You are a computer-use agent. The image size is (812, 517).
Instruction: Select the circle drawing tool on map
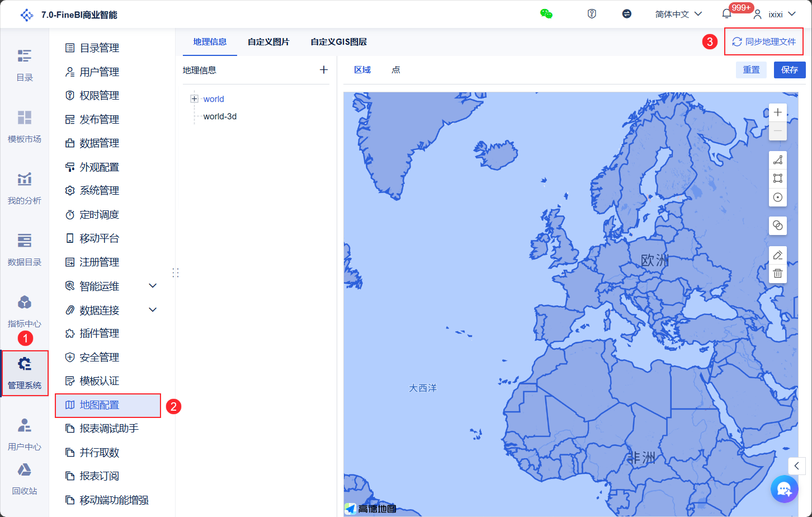(x=778, y=197)
